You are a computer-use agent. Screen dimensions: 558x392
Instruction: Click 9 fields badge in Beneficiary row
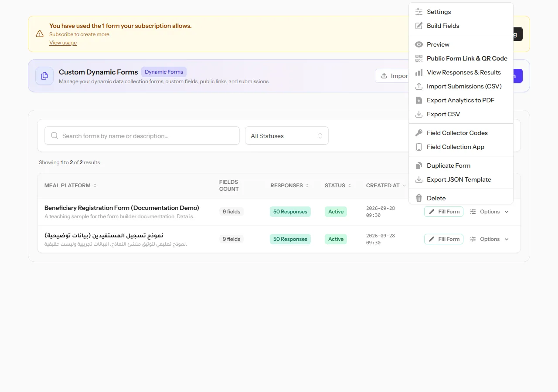[x=231, y=212]
